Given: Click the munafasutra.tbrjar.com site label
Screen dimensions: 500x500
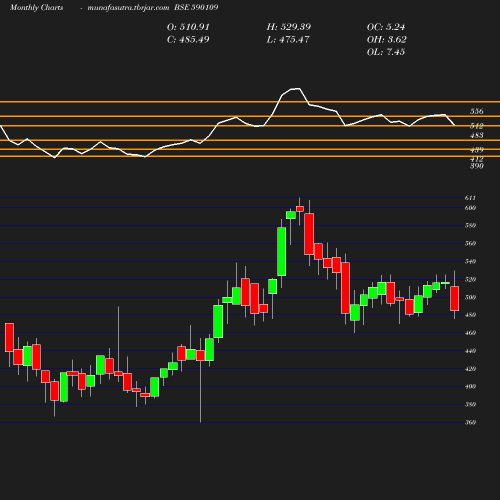Looking at the screenshot, I should pos(128,7).
